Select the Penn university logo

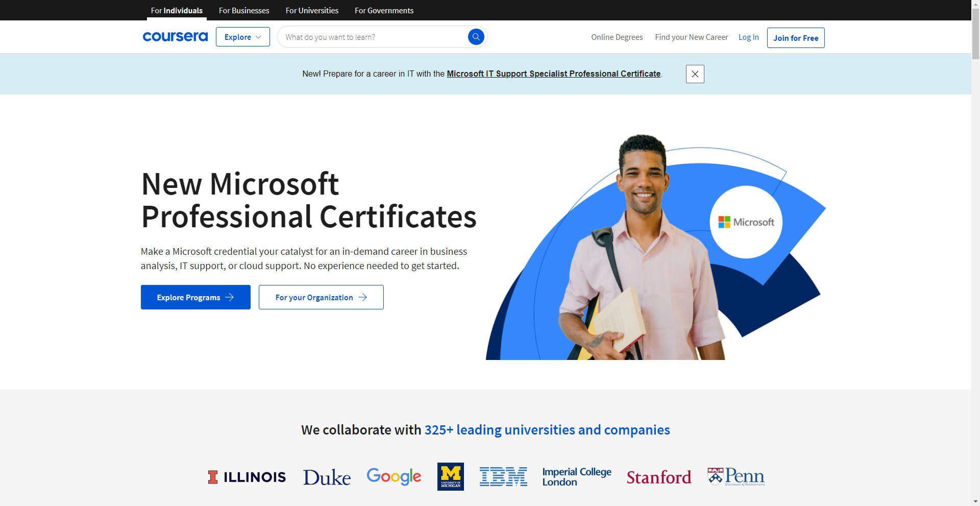click(x=736, y=476)
